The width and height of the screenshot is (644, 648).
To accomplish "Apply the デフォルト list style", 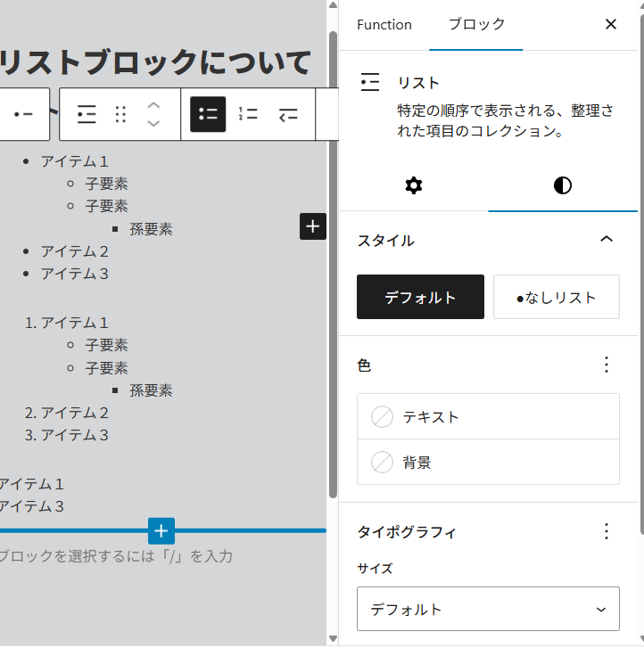I will (x=420, y=297).
